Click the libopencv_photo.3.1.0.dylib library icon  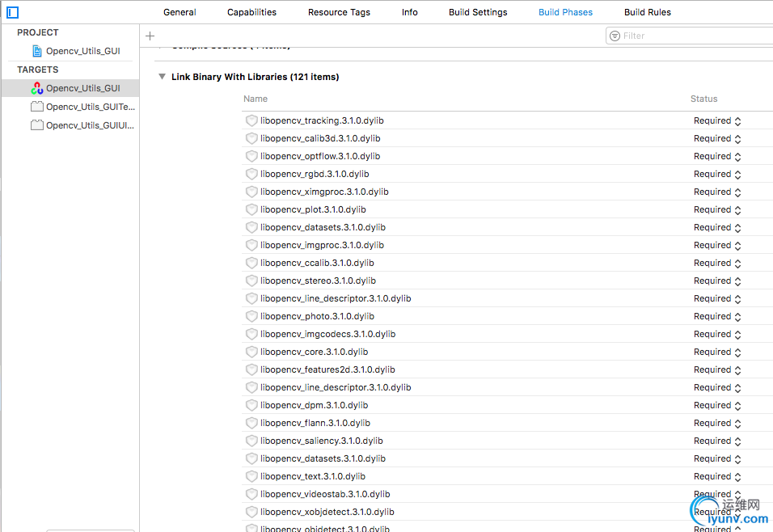point(251,316)
